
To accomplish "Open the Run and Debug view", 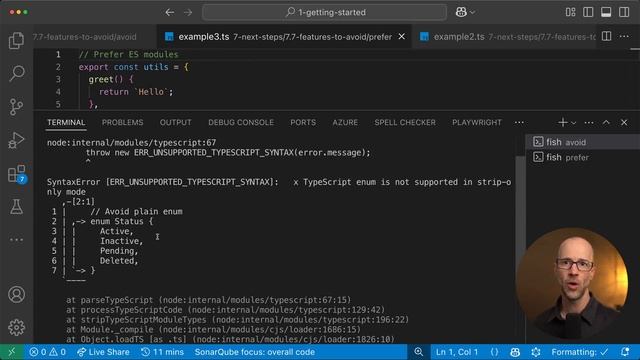I will [16, 140].
